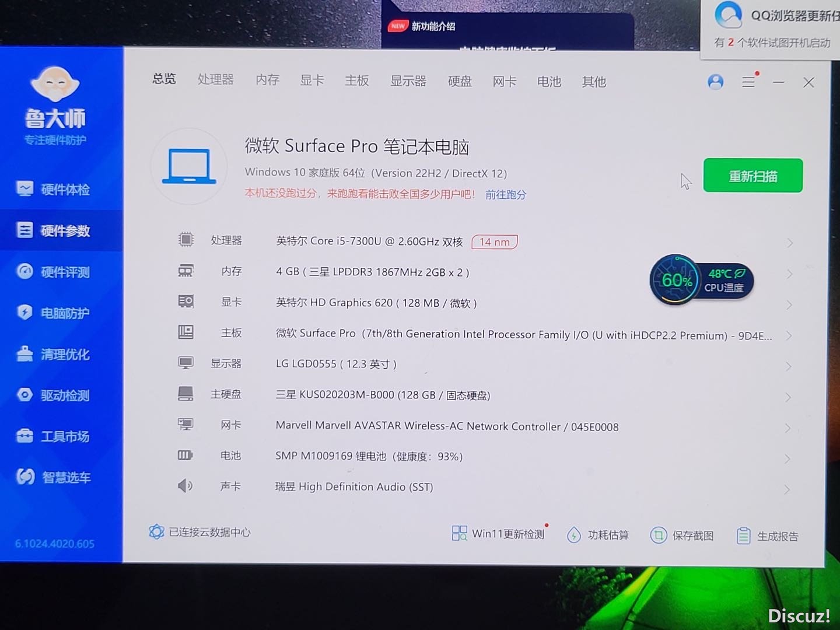
Task: Expand the 主板 row chevron
Action: click(789, 335)
